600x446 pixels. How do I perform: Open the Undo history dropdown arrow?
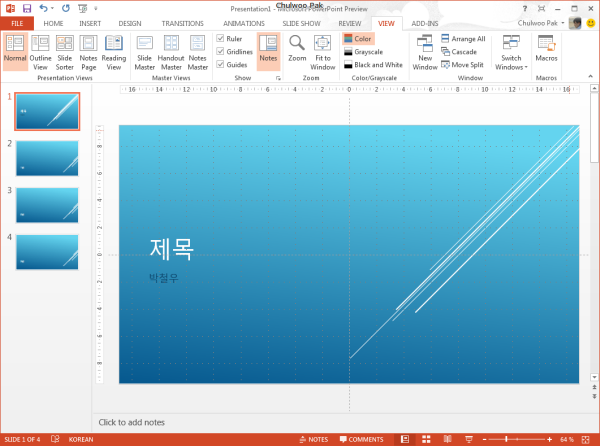tap(52, 8)
